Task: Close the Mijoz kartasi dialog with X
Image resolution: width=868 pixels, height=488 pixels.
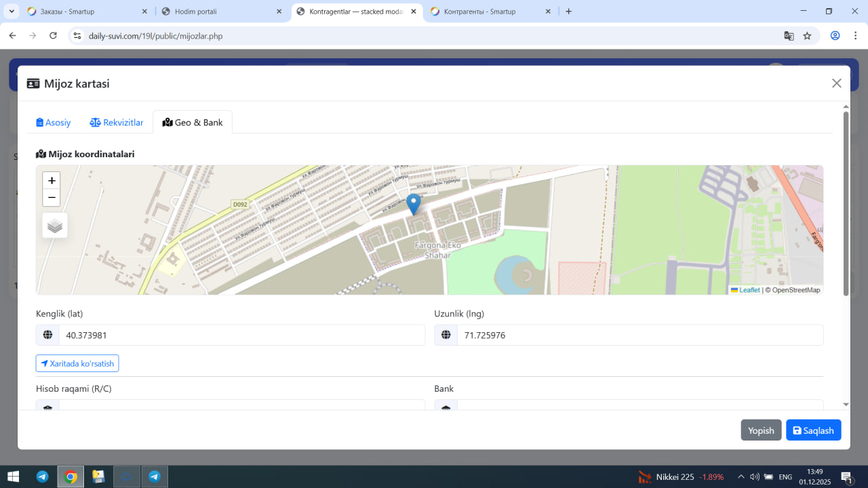Action: coord(836,83)
